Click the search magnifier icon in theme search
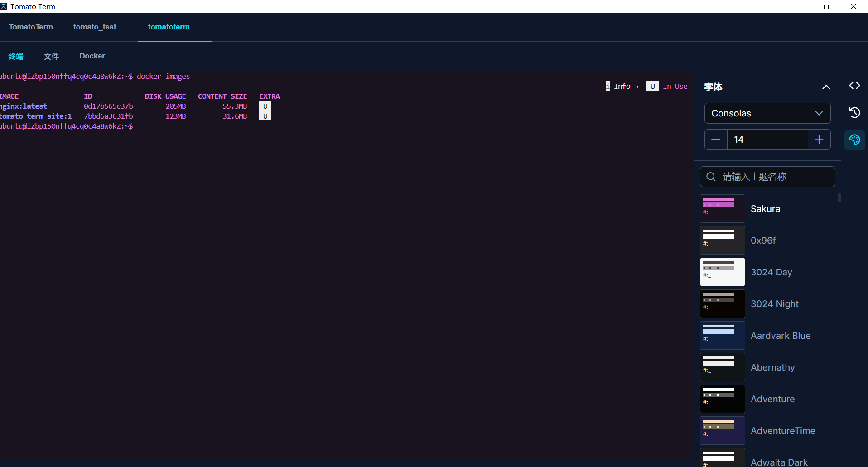The image size is (868, 467). click(x=711, y=177)
